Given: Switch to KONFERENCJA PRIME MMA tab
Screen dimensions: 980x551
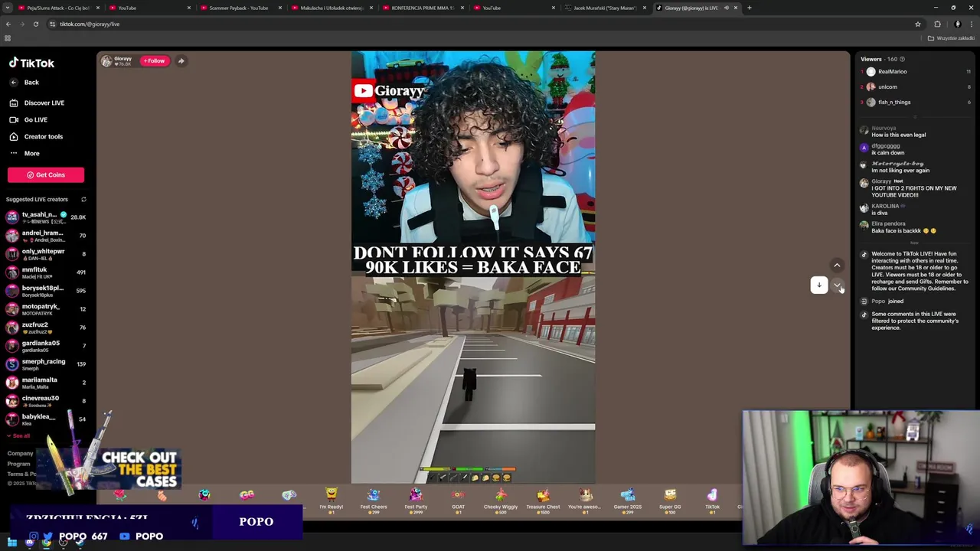Looking at the screenshot, I should click(423, 8).
